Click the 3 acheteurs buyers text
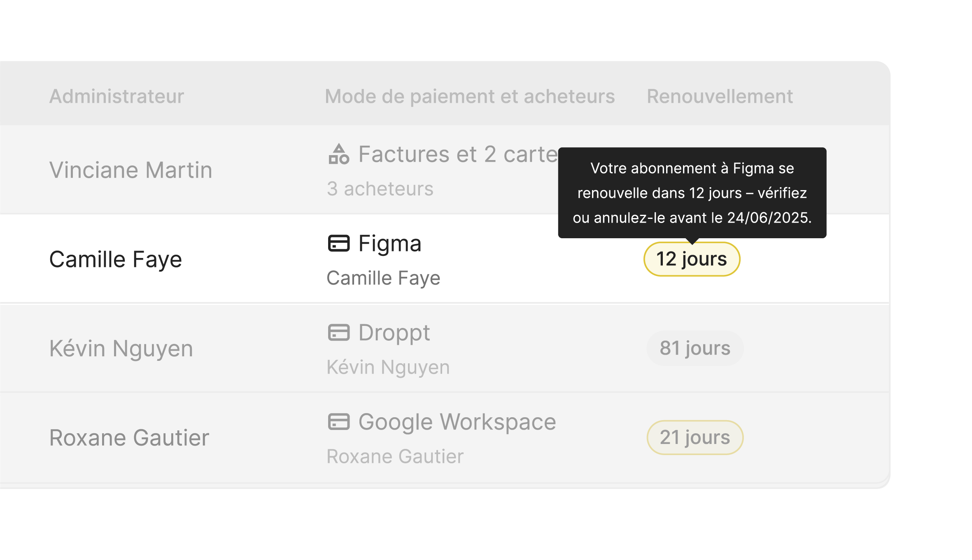The width and height of the screenshot is (972, 560). (x=380, y=189)
